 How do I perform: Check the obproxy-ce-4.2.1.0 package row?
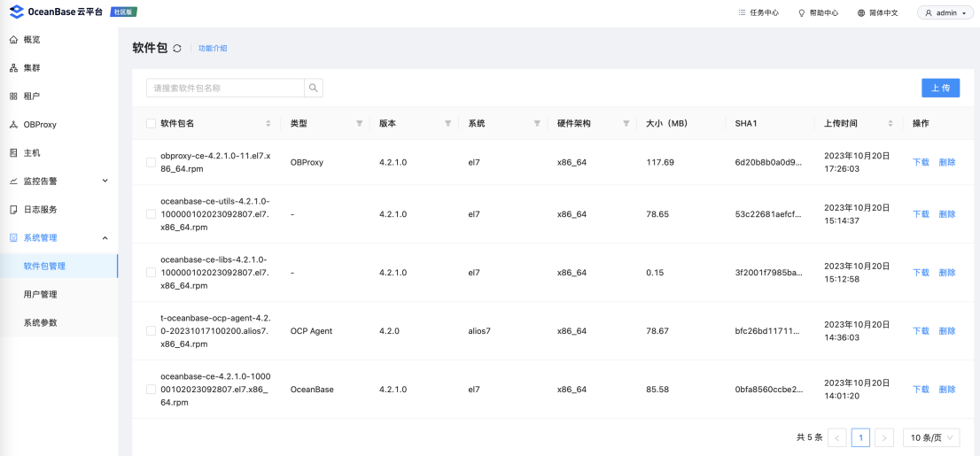tap(151, 162)
